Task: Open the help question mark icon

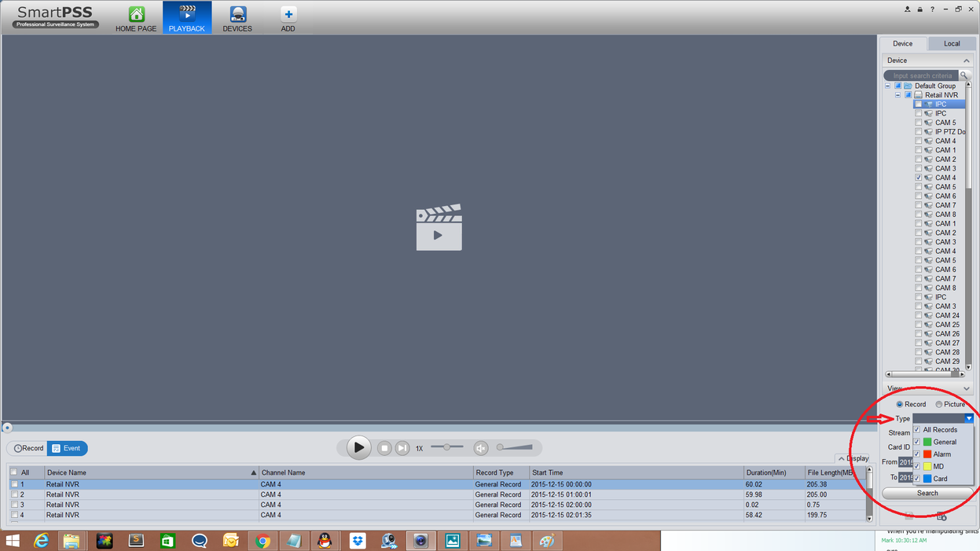Action: [932, 8]
